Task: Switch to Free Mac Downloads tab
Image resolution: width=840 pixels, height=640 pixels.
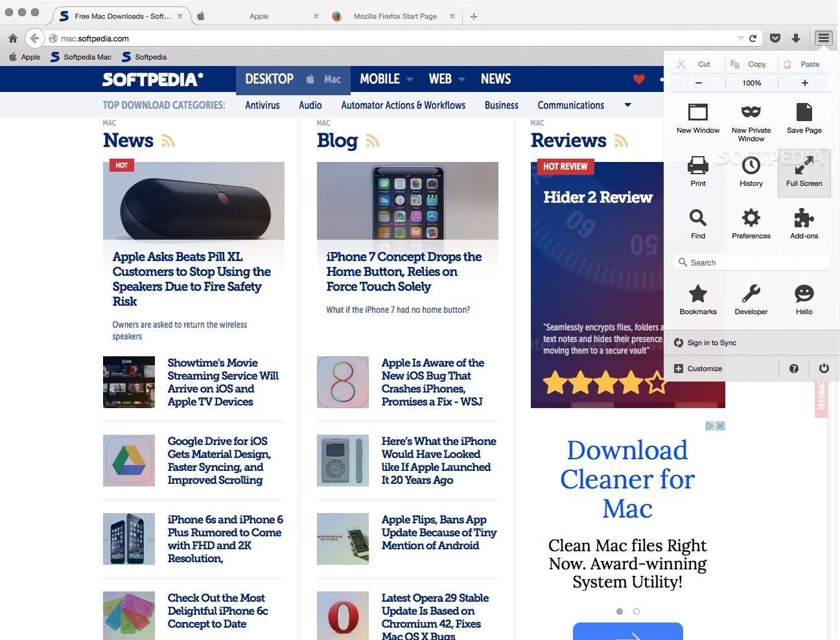Action: [x=121, y=16]
